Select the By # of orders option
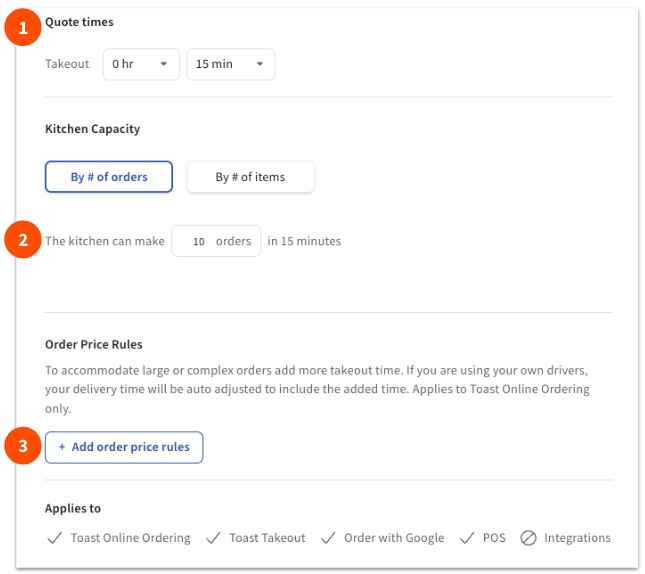The height and width of the screenshot is (574, 645). [x=109, y=177]
